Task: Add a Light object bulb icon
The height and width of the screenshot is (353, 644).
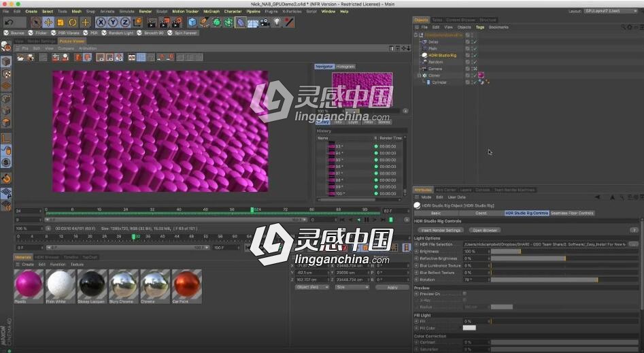Action: (277, 22)
